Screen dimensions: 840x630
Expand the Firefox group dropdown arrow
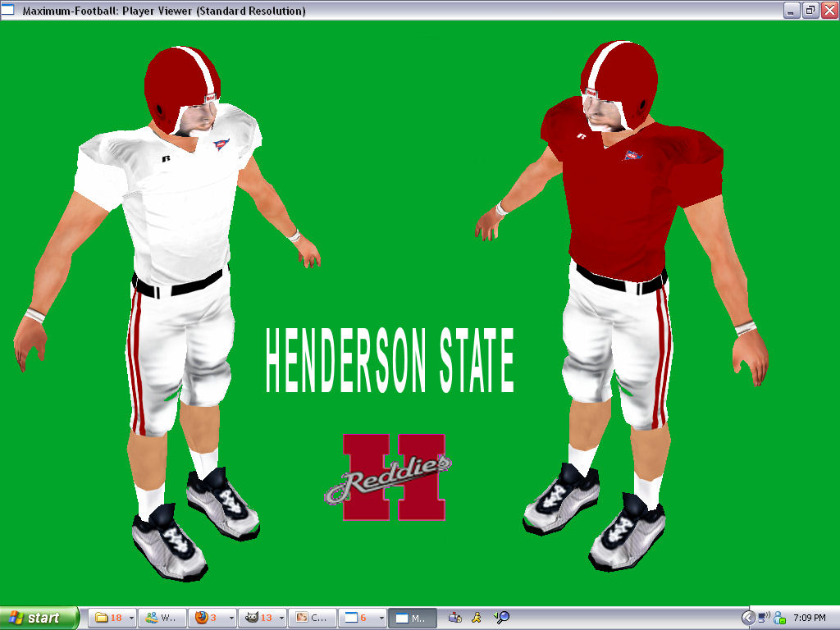[231, 618]
